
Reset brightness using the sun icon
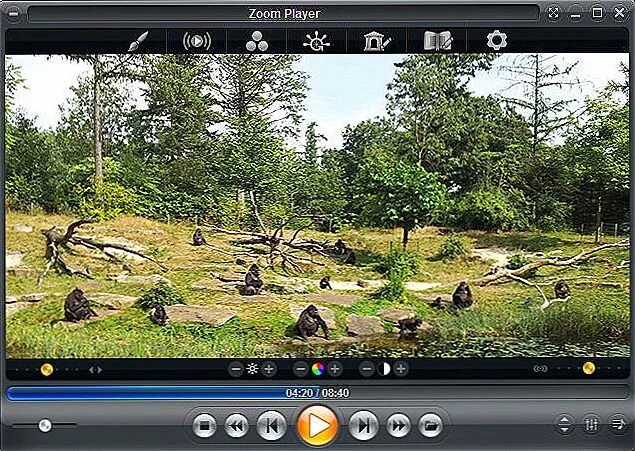[x=252, y=369]
